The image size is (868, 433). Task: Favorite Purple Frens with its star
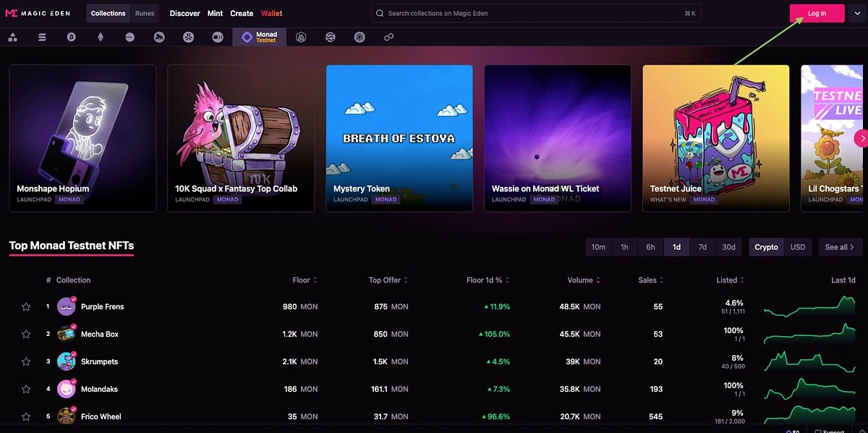click(x=26, y=307)
